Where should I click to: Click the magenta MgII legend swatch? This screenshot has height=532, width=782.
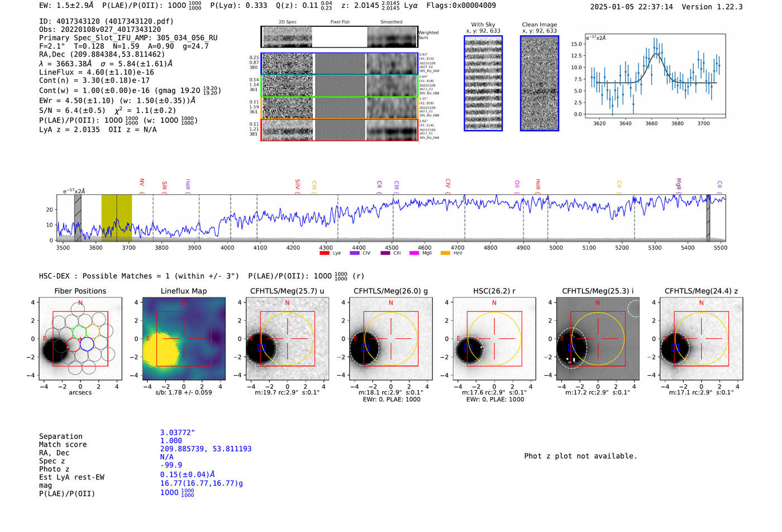pyautogui.click(x=414, y=253)
